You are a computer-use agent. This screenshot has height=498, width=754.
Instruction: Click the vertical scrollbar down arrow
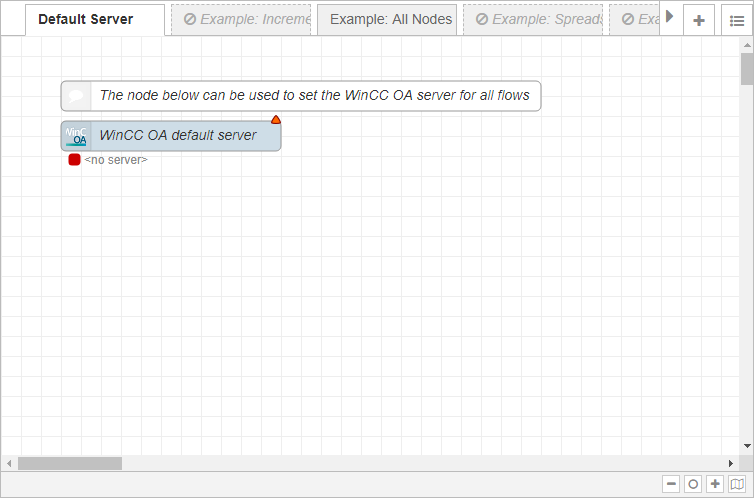click(747, 446)
